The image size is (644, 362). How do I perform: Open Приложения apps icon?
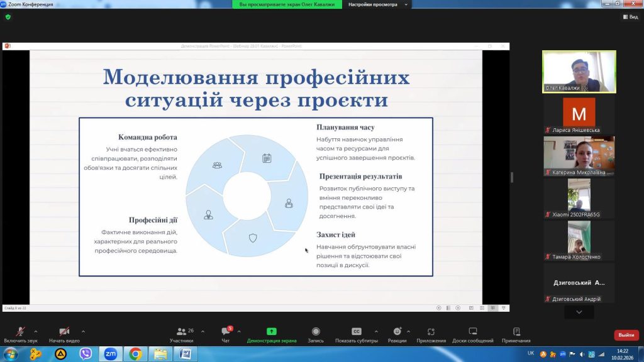tap(431, 332)
